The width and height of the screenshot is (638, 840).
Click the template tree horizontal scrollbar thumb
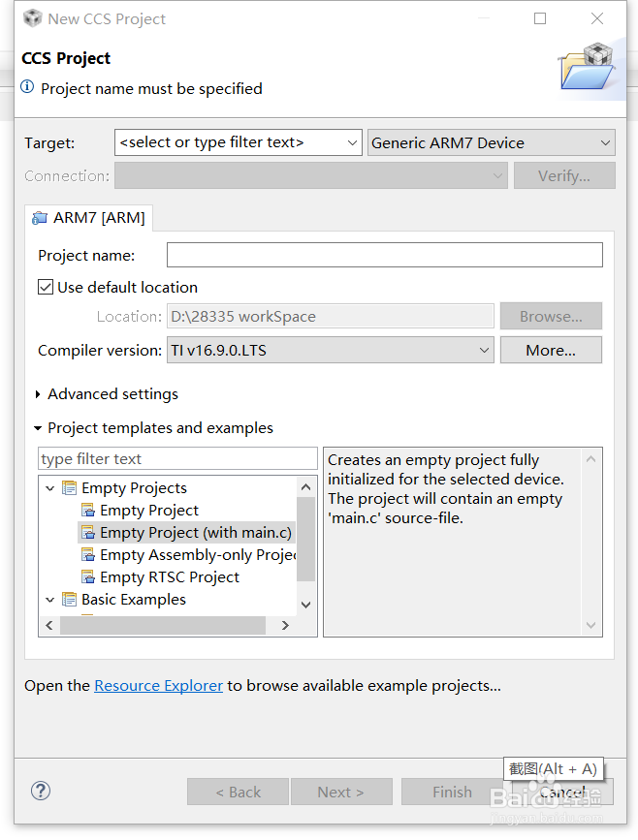(x=163, y=625)
